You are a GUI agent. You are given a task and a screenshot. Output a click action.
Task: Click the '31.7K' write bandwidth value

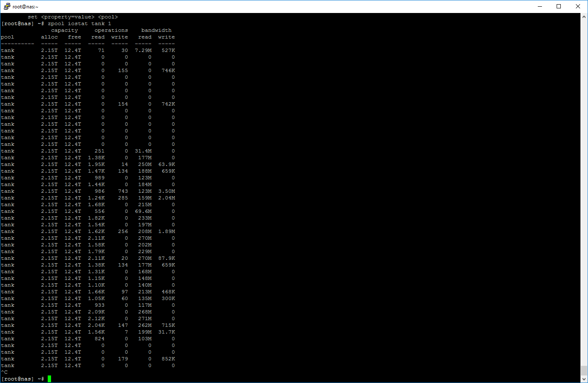[x=167, y=332]
